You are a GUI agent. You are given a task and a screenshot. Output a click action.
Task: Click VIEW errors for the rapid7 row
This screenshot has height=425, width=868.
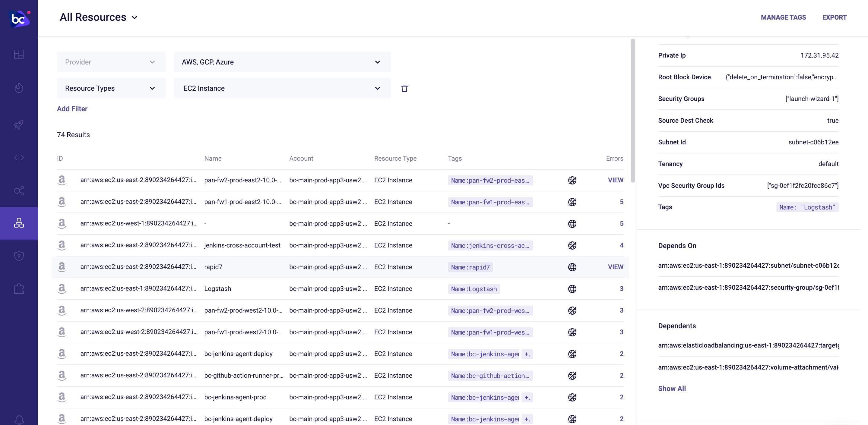615,267
